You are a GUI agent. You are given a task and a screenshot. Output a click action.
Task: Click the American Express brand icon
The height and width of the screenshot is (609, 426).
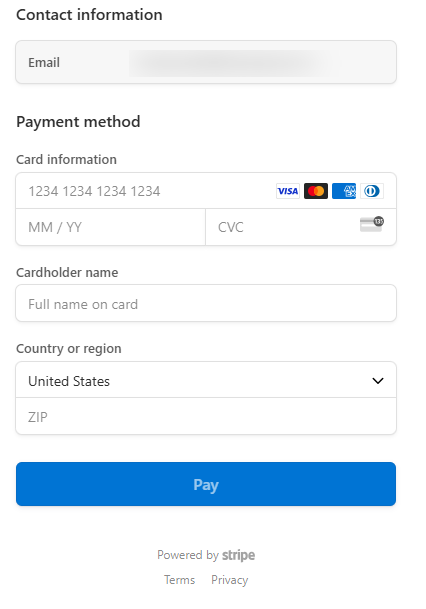coord(344,191)
